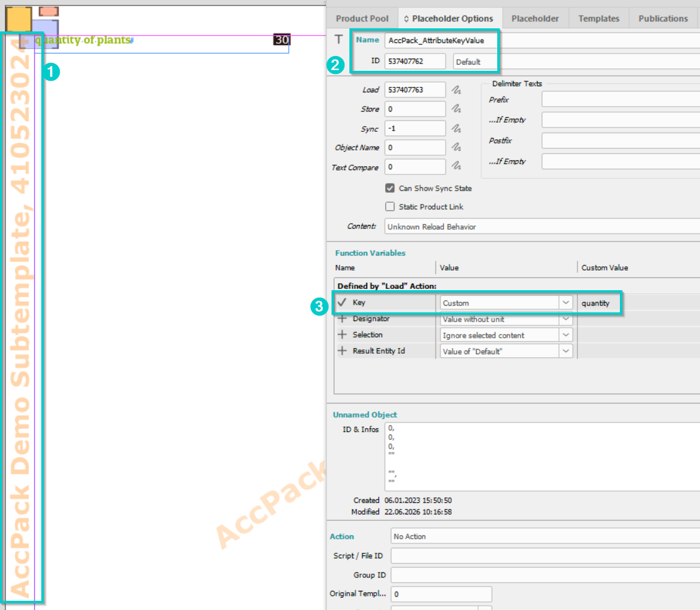Click the Group ID field

point(545,575)
